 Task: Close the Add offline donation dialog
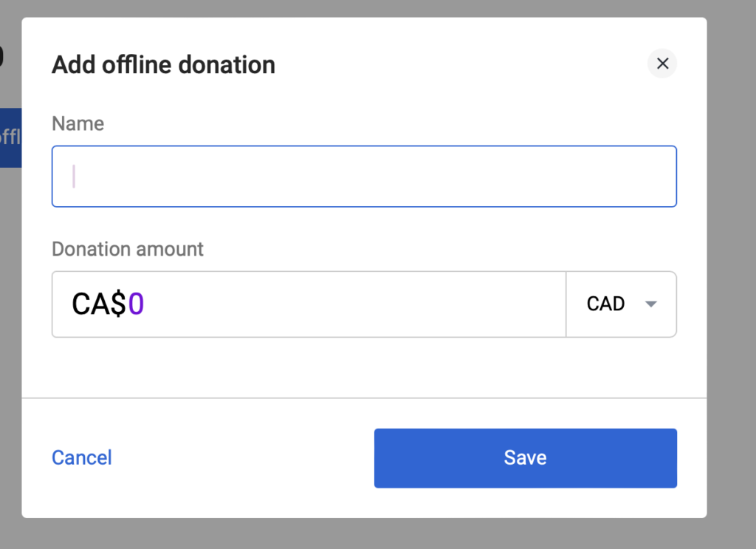click(x=662, y=64)
